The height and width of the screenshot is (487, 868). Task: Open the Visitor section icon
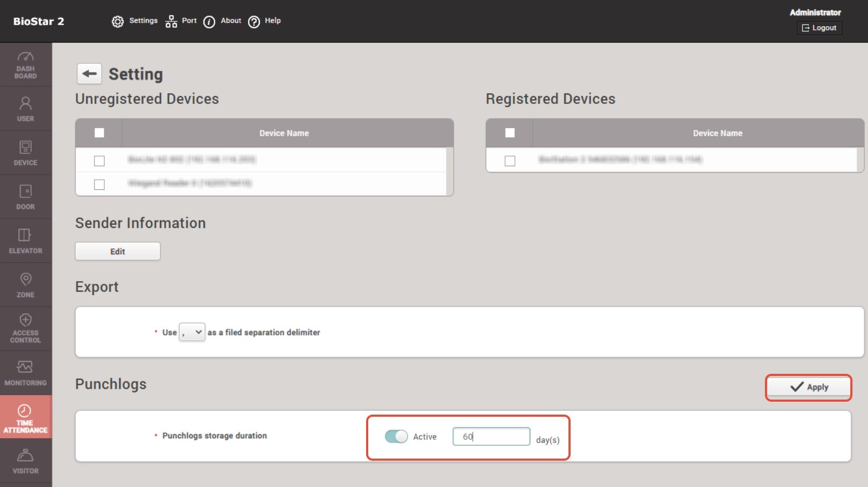coord(25,461)
